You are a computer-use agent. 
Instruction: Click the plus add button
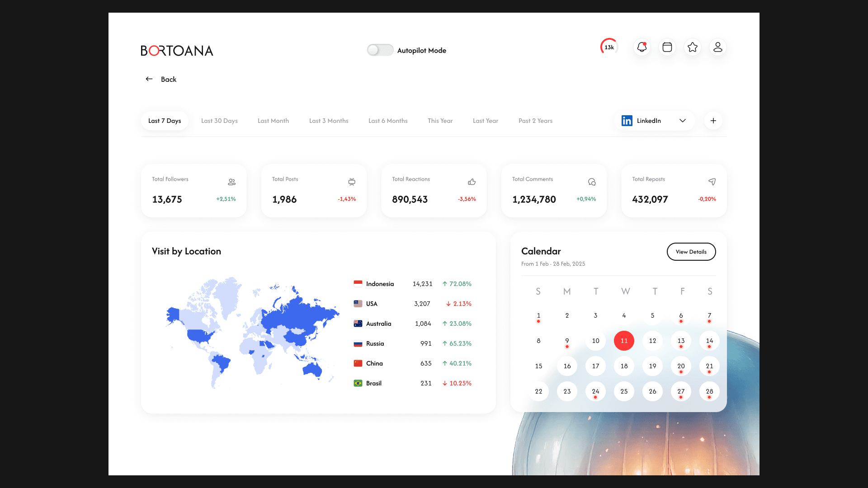(713, 121)
